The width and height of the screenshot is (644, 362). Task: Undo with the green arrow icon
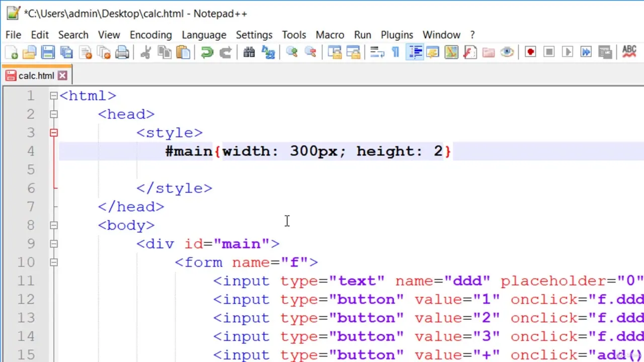coord(207,52)
